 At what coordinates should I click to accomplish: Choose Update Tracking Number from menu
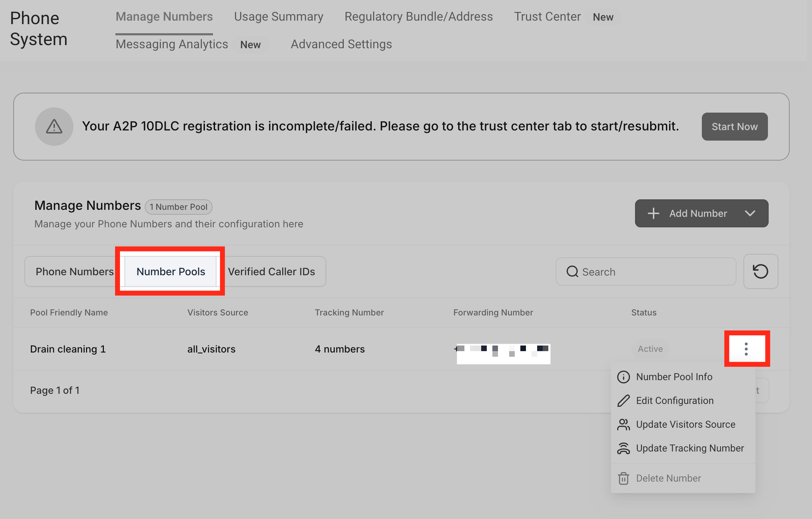pyautogui.click(x=690, y=448)
